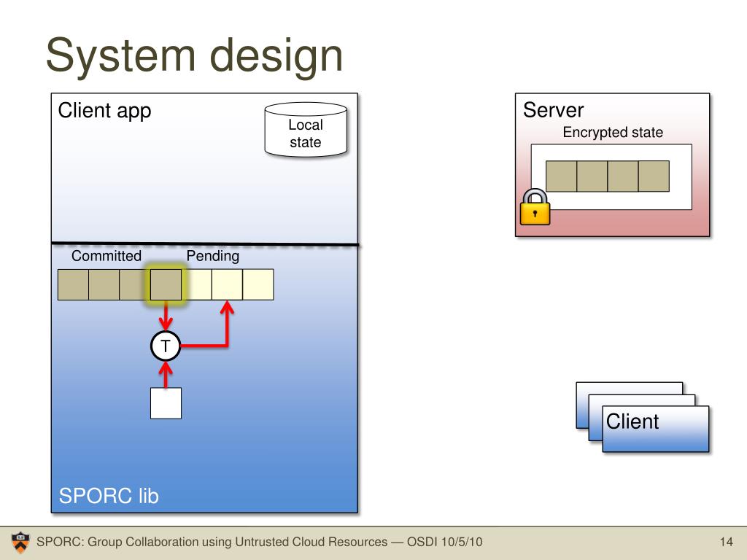Select the front Client box

click(x=656, y=429)
